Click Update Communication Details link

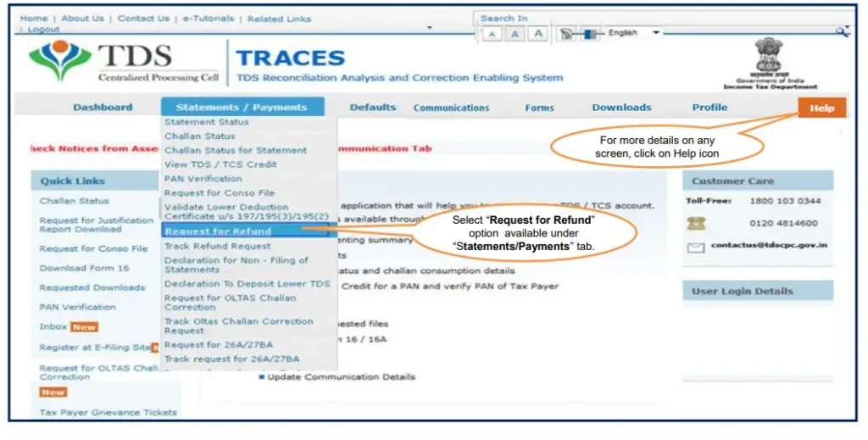(341, 377)
